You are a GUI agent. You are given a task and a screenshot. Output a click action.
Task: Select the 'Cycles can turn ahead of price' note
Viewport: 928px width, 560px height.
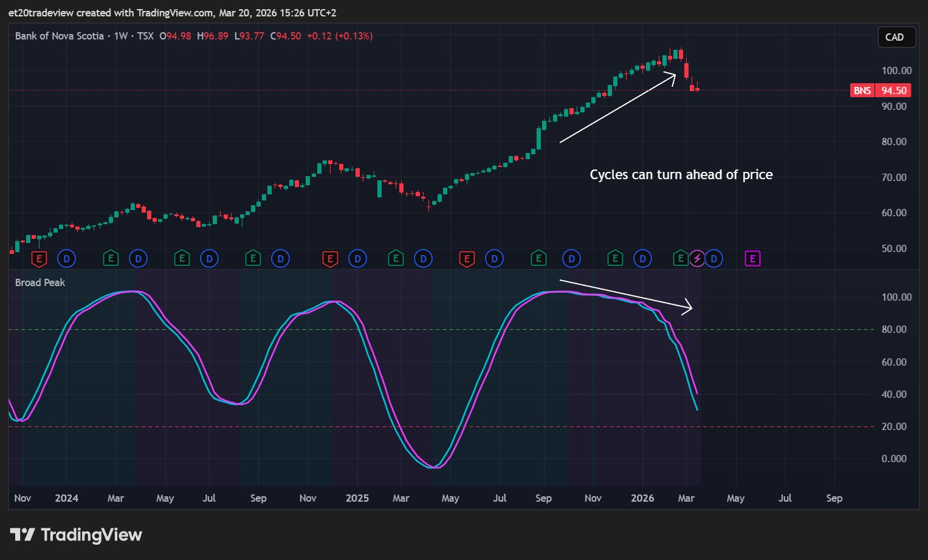tap(681, 174)
